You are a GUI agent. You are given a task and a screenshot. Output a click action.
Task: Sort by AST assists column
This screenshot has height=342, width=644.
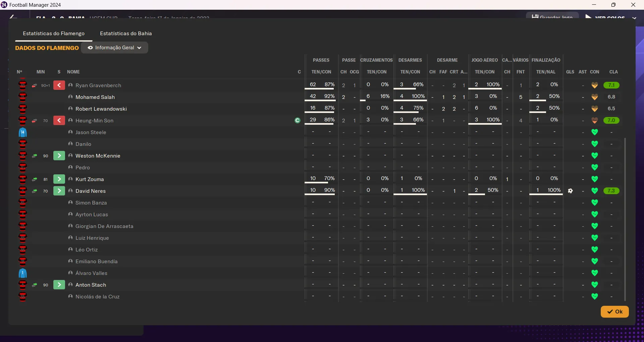click(583, 72)
